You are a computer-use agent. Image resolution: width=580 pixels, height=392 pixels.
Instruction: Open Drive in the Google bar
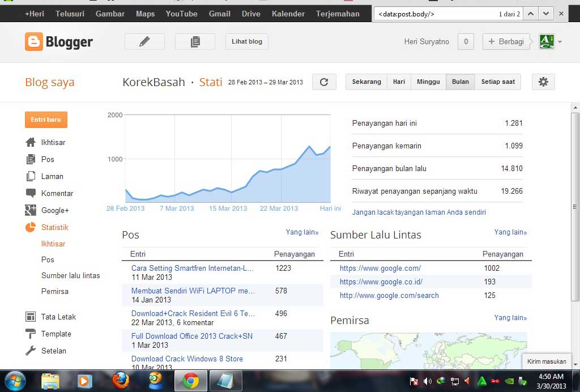(x=251, y=14)
